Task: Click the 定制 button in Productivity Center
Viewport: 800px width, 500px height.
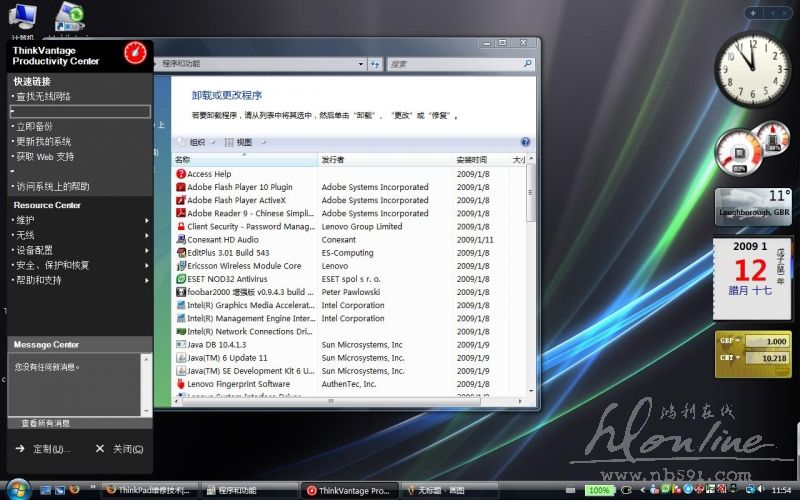Action: pyautogui.click(x=45, y=449)
